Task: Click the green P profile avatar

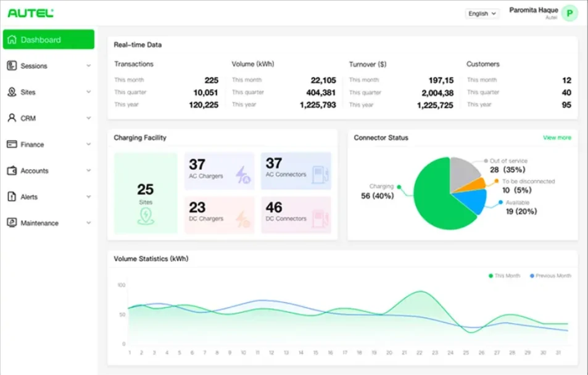Action: click(569, 14)
